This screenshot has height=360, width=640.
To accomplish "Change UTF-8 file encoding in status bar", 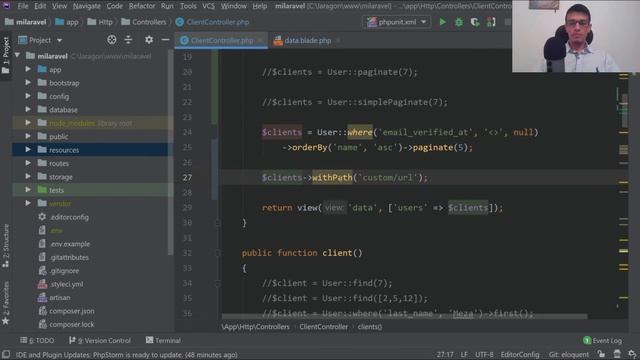I will point(484,354).
